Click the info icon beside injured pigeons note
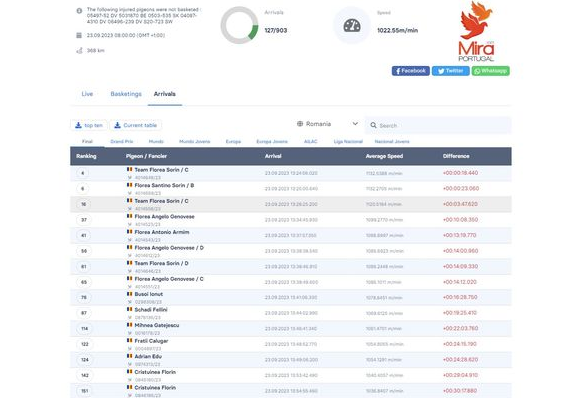 [79, 11]
